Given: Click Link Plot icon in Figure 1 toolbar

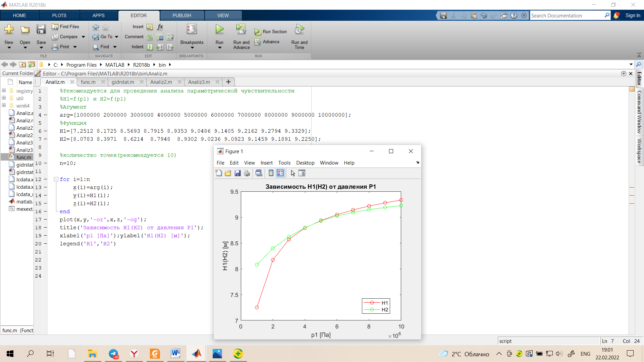Looking at the screenshot, I should [259, 173].
